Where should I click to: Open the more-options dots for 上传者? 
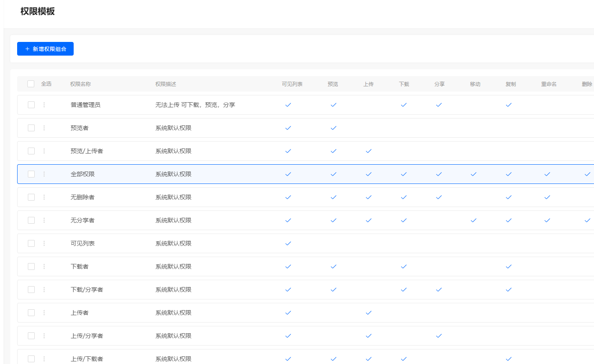click(x=44, y=313)
